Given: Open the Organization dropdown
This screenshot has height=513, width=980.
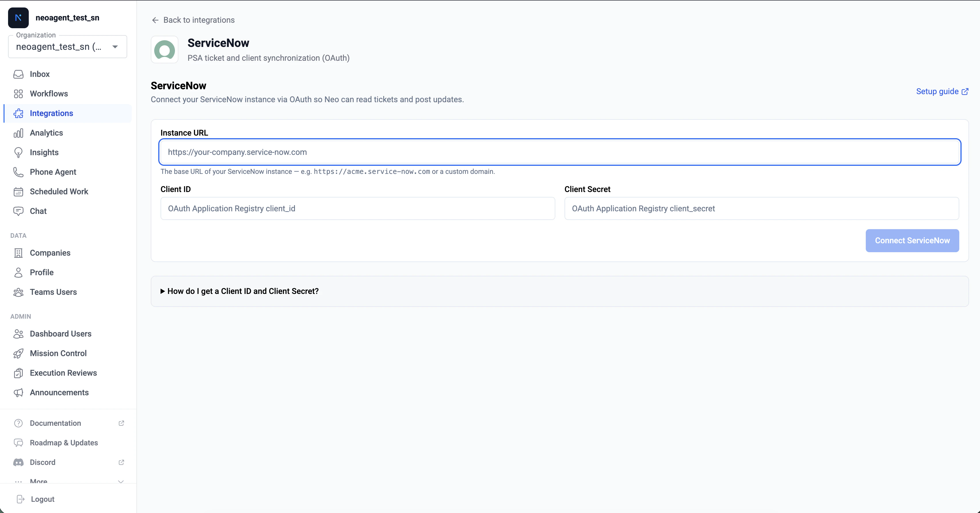Looking at the screenshot, I should click(x=68, y=47).
